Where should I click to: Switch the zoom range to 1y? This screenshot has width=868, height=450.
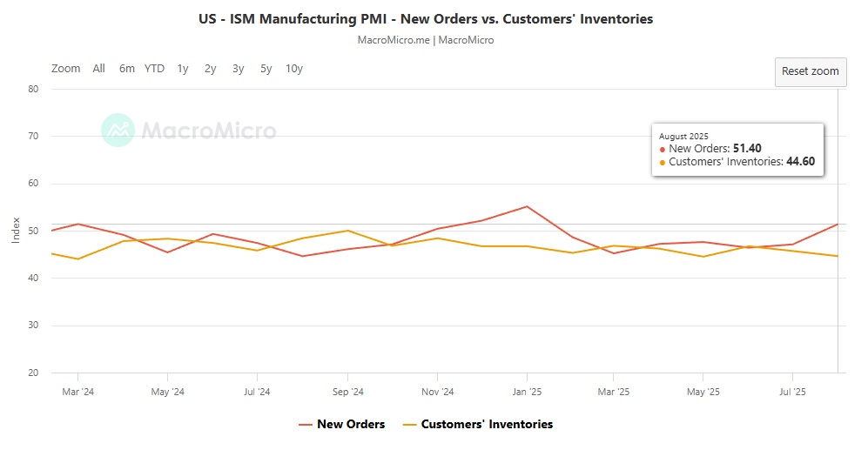[x=183, y=69]
